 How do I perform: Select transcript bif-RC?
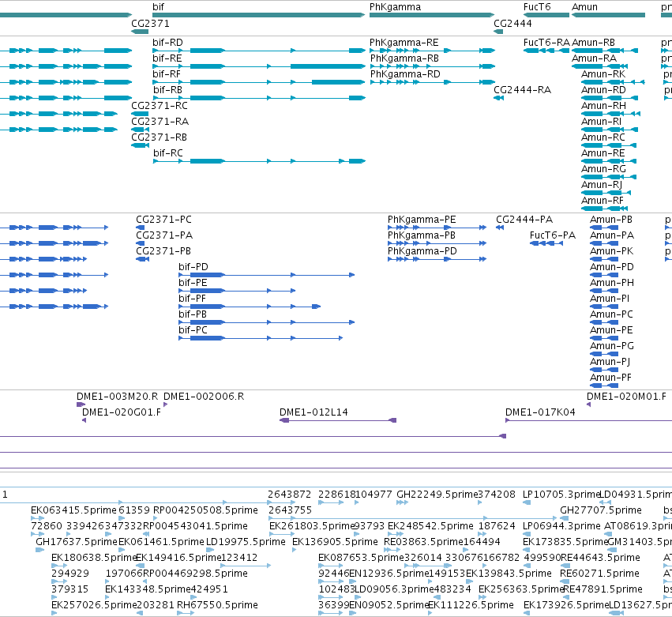[x=168, y=152]
